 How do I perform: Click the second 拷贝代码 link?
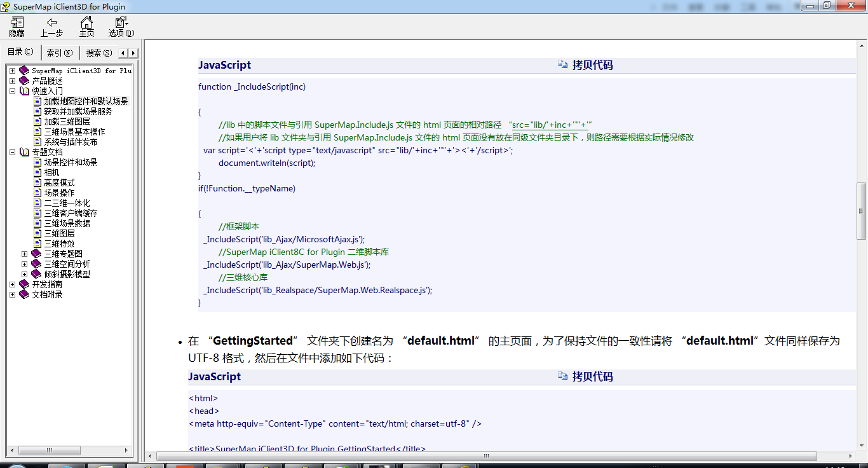pyautogui.click(x=592, y=376)
